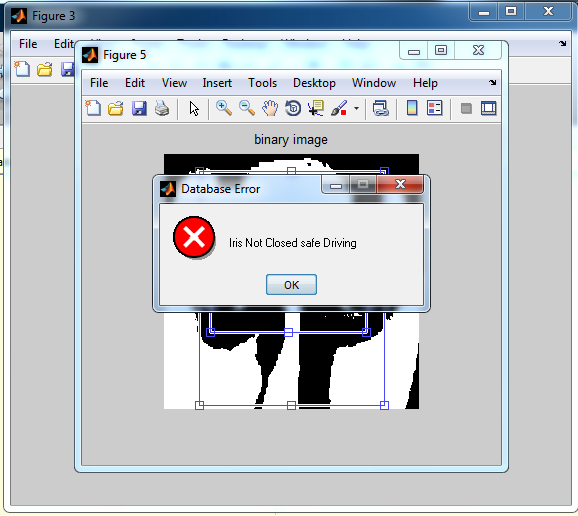Screen dimensions: 578x516
Task: Click the 'binary image' title text
Action: (291, 140)
